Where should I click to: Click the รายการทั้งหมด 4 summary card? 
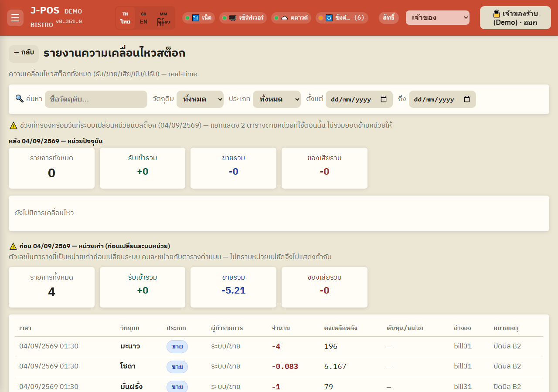tap(51, 287)
